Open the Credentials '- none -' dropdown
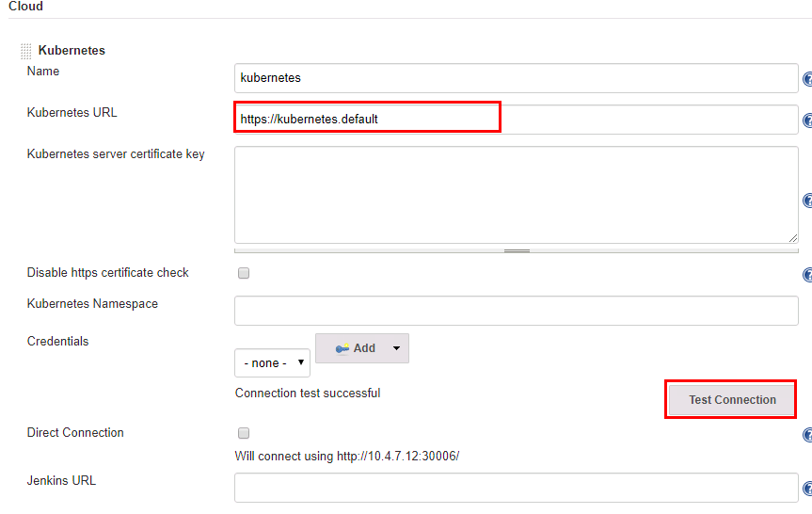812x514 pixels. pos(272,362)
